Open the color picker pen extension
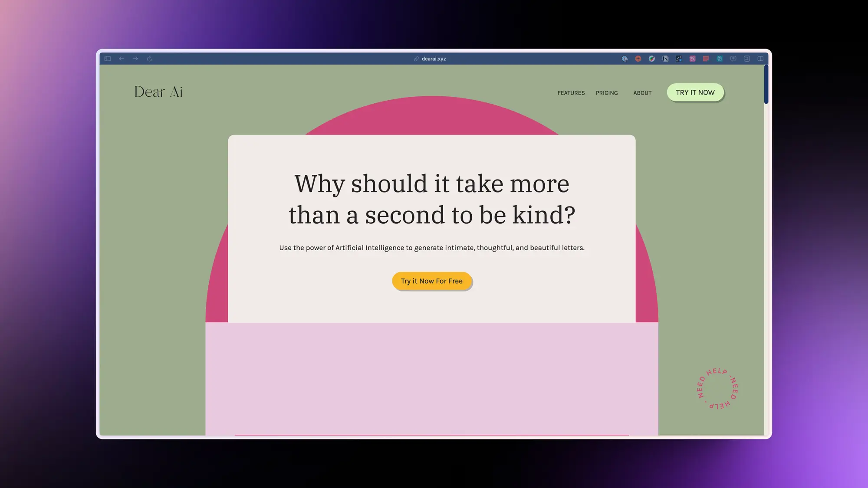The image size is (868, 488). [x=652, y=59]
